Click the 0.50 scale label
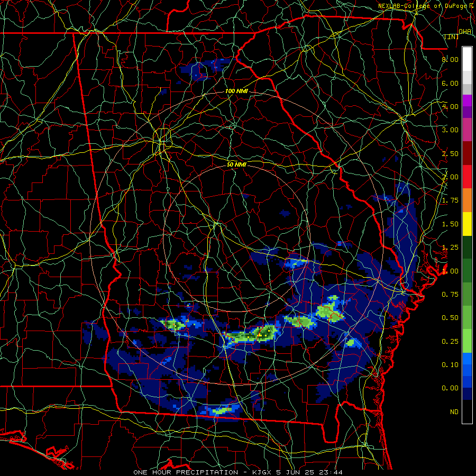 coord(450,318)
